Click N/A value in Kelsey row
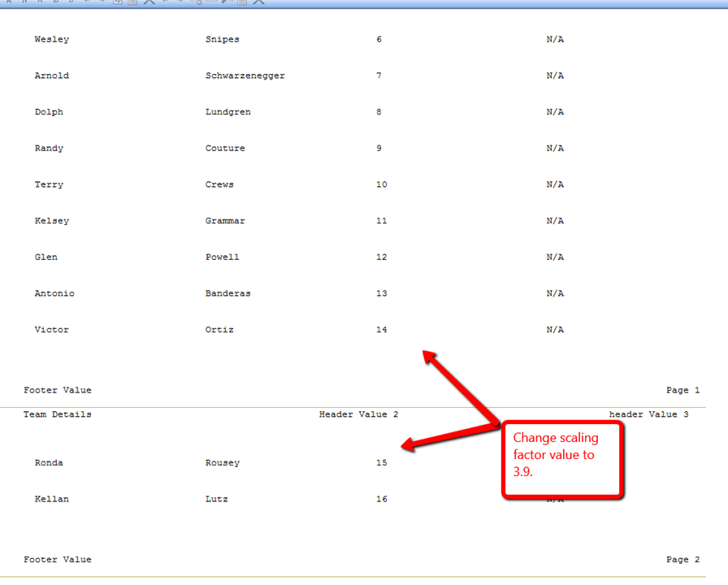The height and width of the screenshot is (585, 728). pos(555,221)
